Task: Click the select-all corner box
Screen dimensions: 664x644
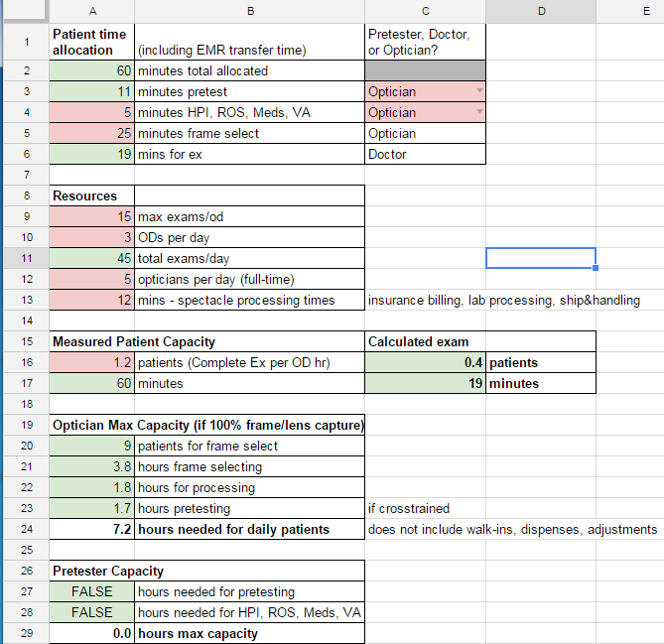Action: tap(25, 10)
